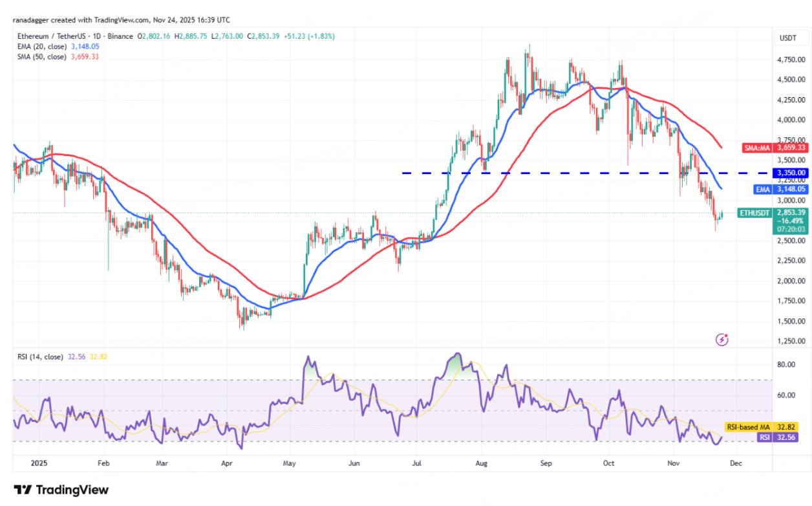Click the 4,750.00 mark on the price scale
812x506 pixels.
pyautogui.click(x=792, y=60)
